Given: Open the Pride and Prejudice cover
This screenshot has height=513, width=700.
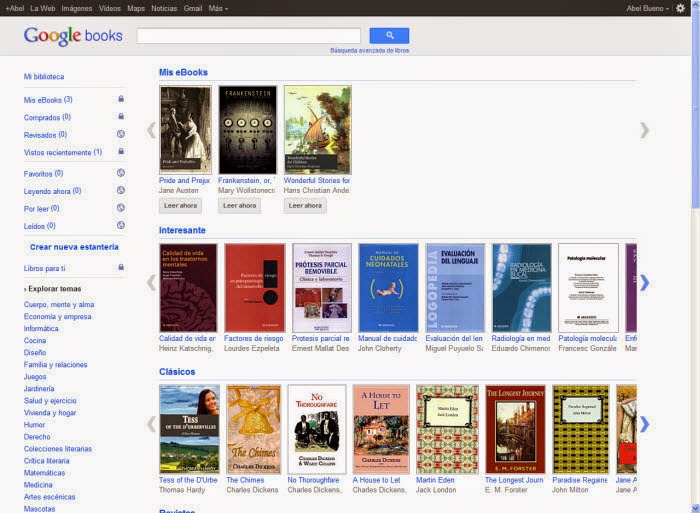Looking at the screenshot, I should point(185,130).
